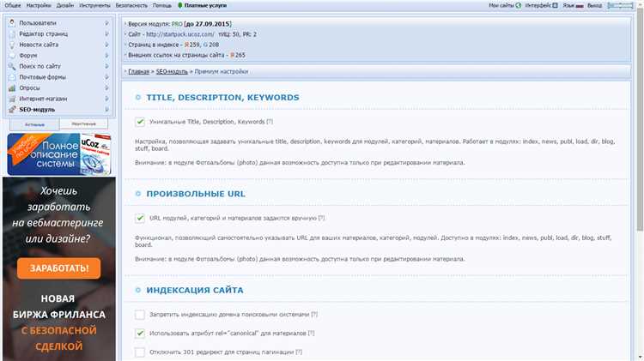Image resolution: width=644 pixels, height=361 pixels.
Task: Expand Форум submenu arrow
Action: tap(106, 56)
